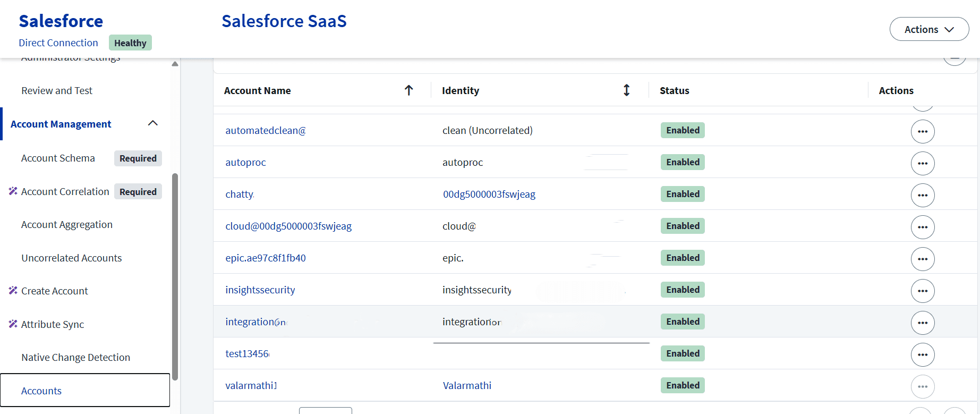This screenshot has width=980, height=414.
Task: Click the Salesforce SaaS title
Action: (x=284, y=21)
